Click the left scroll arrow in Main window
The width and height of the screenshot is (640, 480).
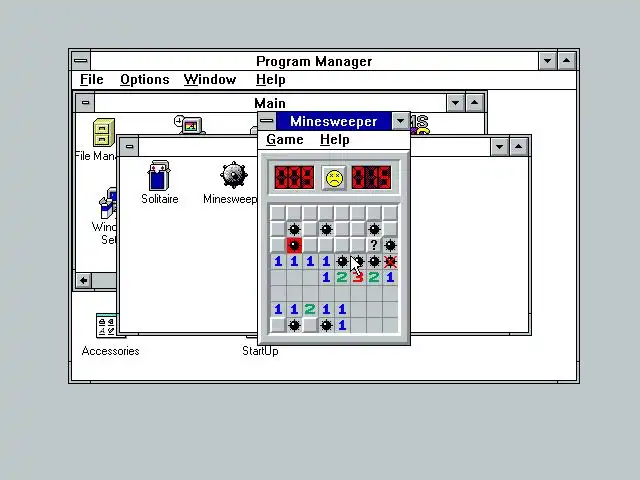click(84, 280)
